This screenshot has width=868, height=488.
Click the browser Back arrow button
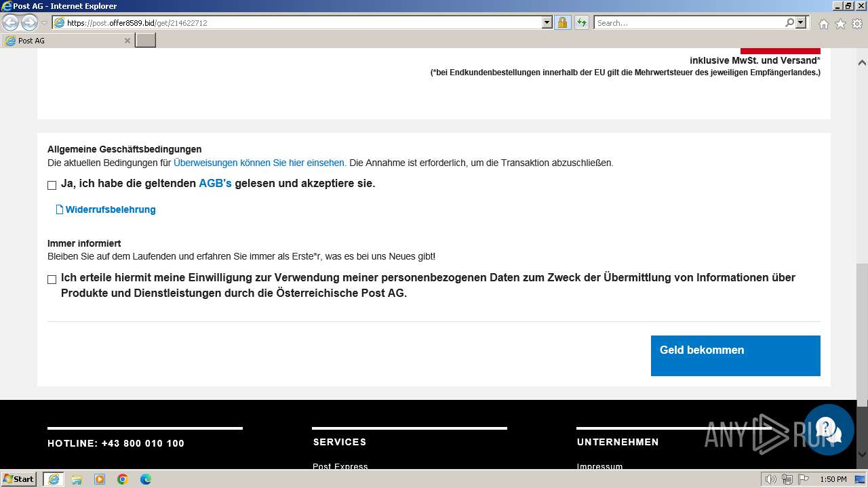[10, 22]
